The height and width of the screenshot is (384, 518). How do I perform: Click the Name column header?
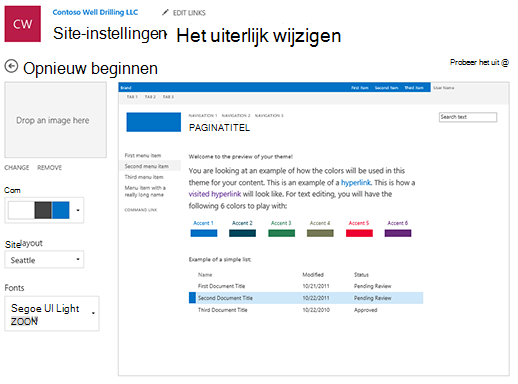point(205,275)
